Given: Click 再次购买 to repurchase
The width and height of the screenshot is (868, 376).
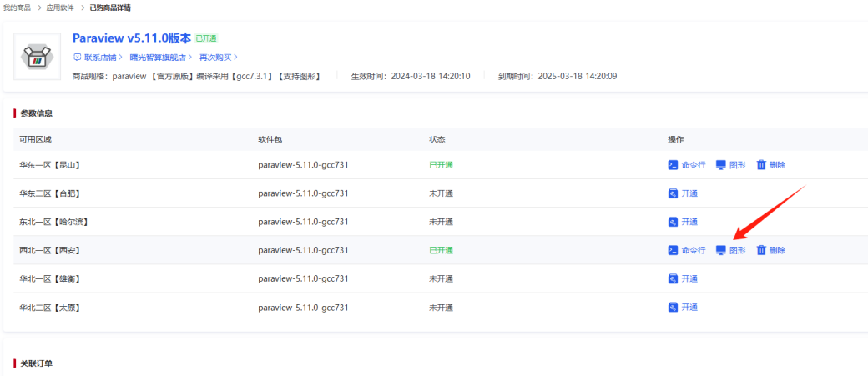Looking at the screenshot, I should click(x=217, y=57).
